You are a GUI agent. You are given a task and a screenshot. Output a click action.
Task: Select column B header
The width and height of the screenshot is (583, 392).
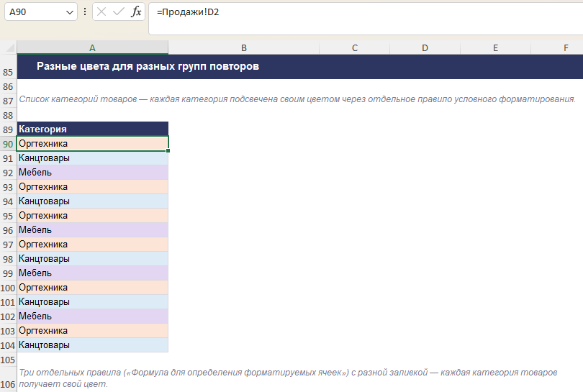click(x=244, y=47)
